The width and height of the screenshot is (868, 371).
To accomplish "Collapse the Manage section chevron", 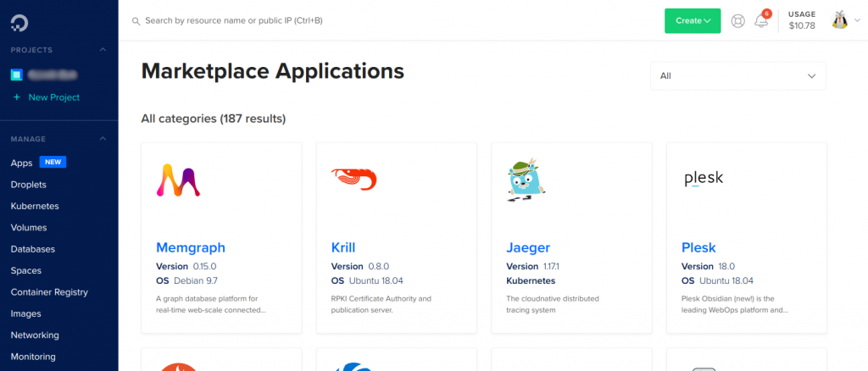I will 103,139.
